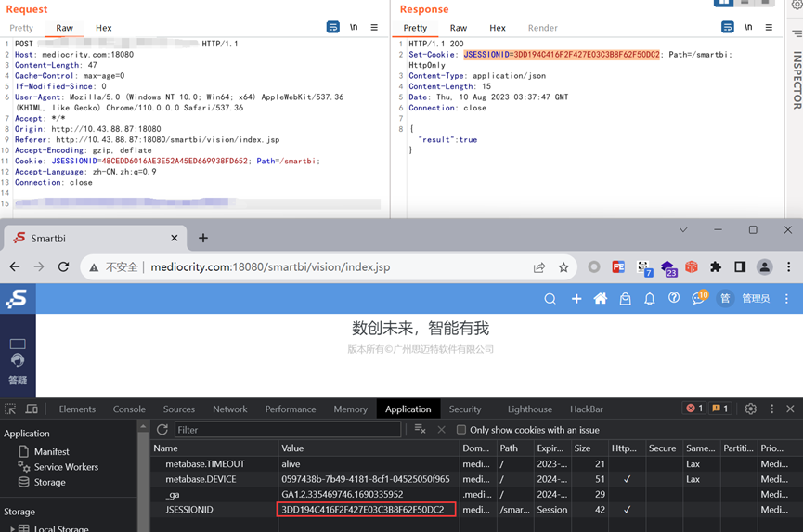Select Response Pretty tab

point(415,28)
